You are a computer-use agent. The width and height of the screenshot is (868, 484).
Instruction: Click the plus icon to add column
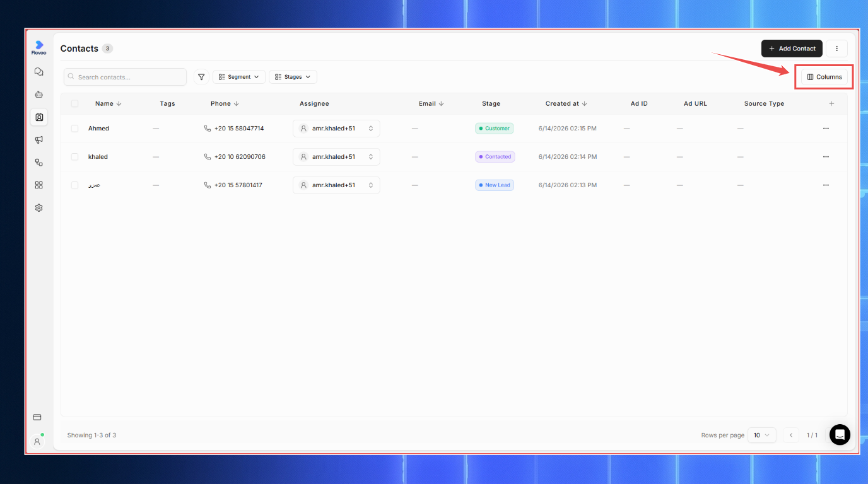tap(831, 103)
